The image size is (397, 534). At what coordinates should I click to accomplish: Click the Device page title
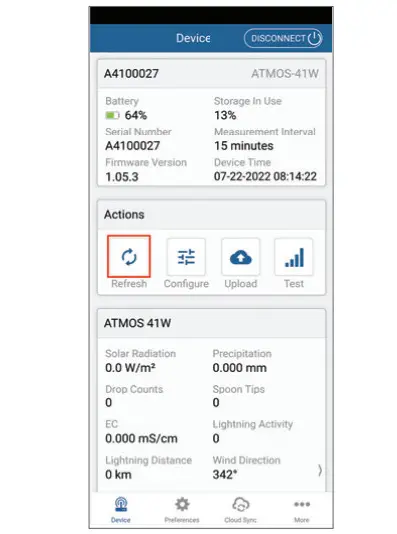coord(193,38)
